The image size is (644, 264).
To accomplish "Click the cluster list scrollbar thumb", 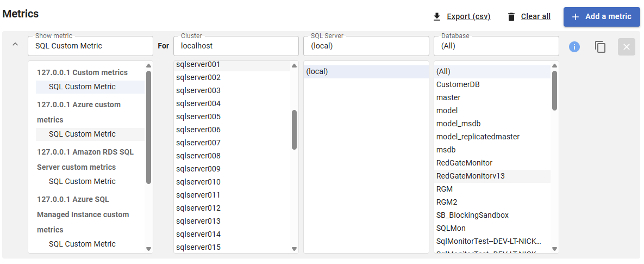I will (294, 130).
